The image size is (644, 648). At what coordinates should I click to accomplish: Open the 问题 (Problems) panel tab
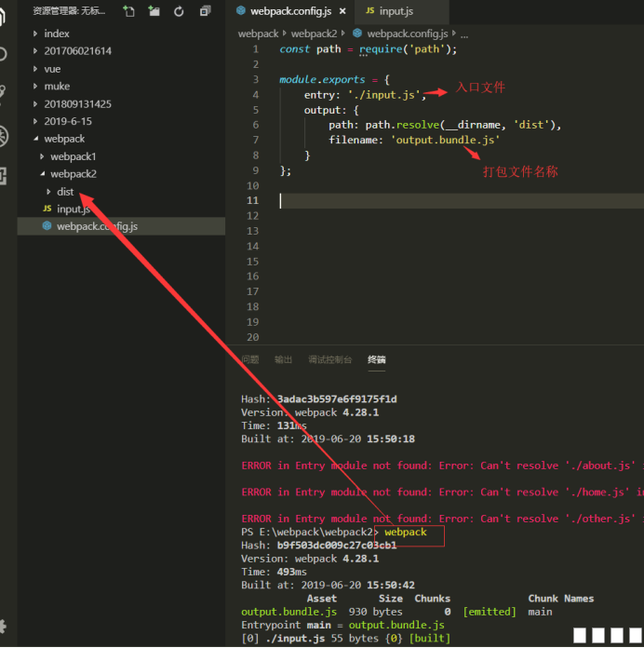pos(250,359)
